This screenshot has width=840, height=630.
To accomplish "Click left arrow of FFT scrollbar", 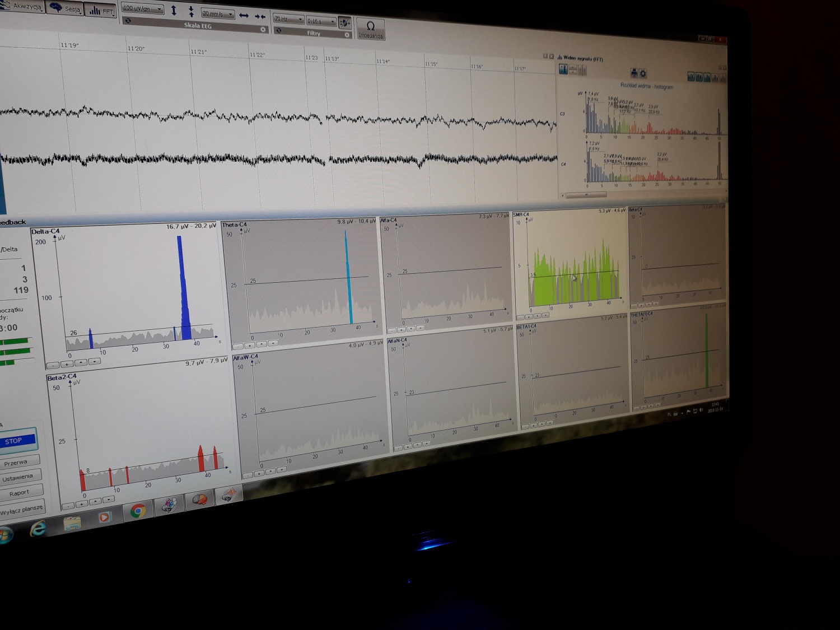I will tap(563, 195).
